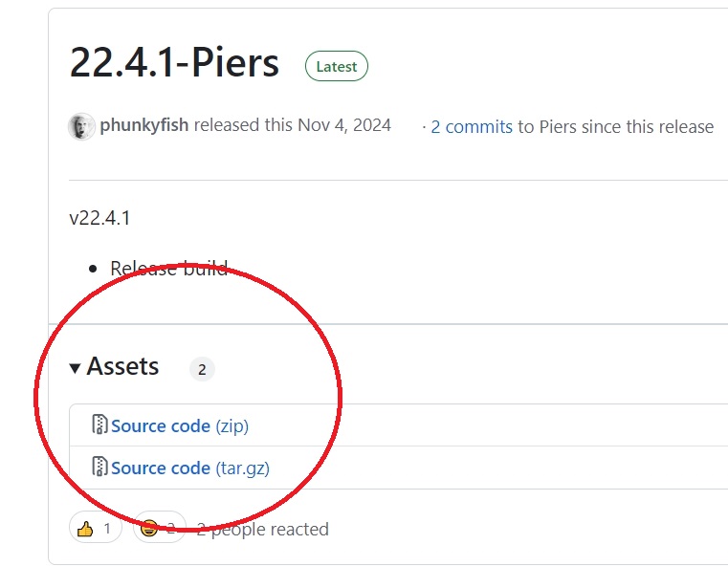
Task: Click the "2 people reacted" text
Action: coord(263,529)
